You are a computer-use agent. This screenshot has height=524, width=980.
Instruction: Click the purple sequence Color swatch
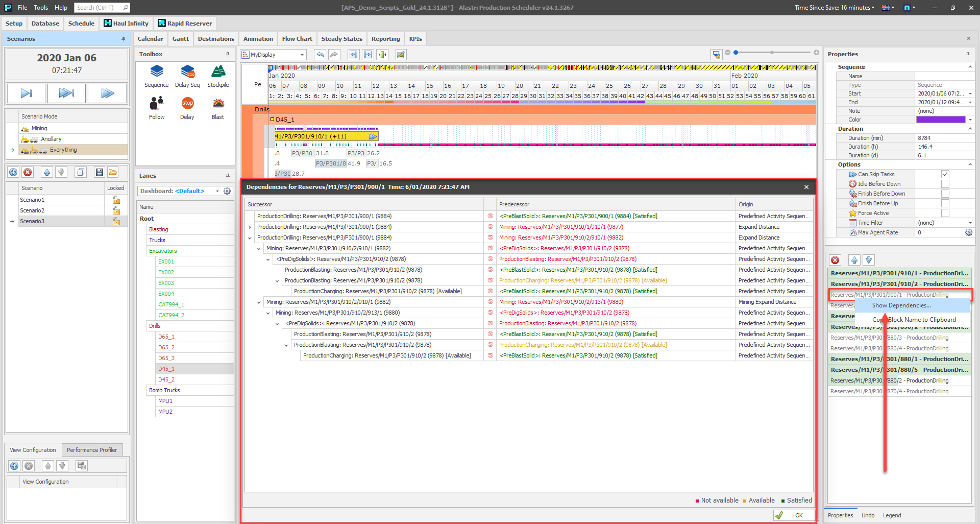[x=940, y=120]
